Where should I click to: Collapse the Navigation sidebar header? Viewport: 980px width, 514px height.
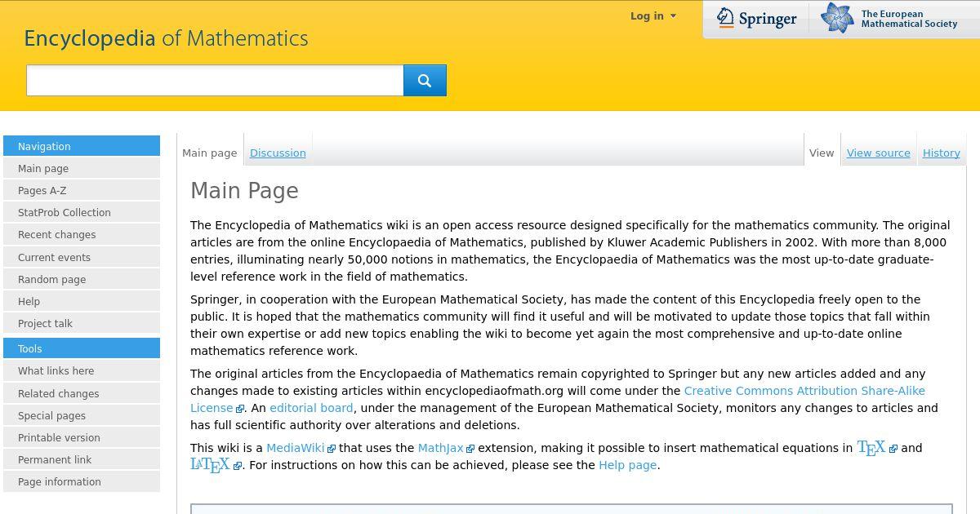(x=82, y=146)
